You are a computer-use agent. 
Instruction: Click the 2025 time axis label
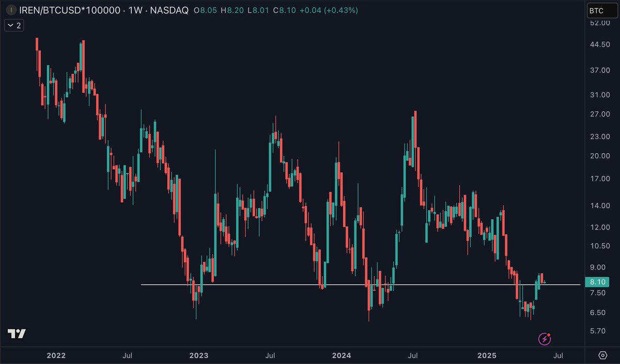click(487, 355)
